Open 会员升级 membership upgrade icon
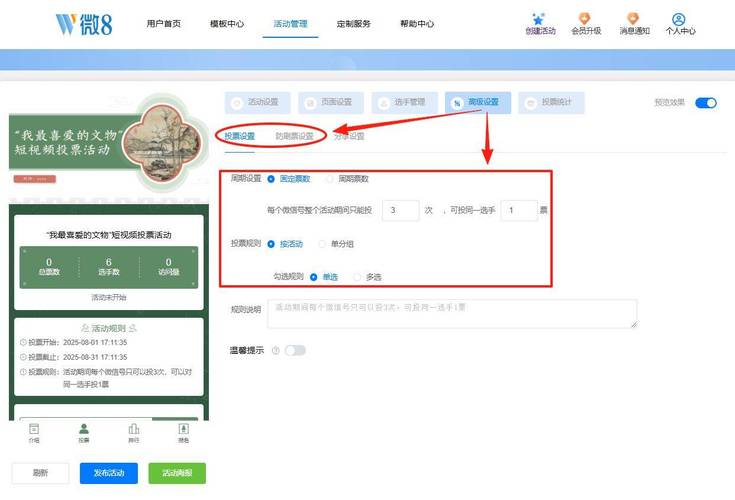Image resolution: width=735 pixels, height=500 pixels. click(585, 18)
